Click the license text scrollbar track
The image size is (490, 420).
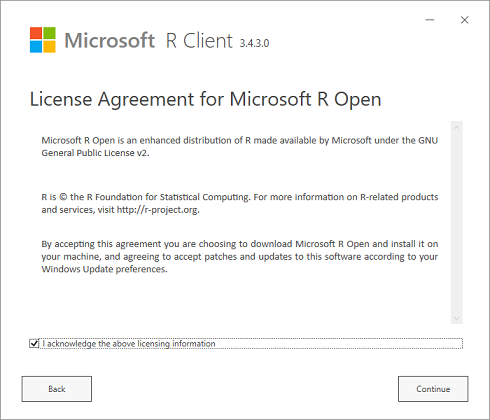pos(457,223)
